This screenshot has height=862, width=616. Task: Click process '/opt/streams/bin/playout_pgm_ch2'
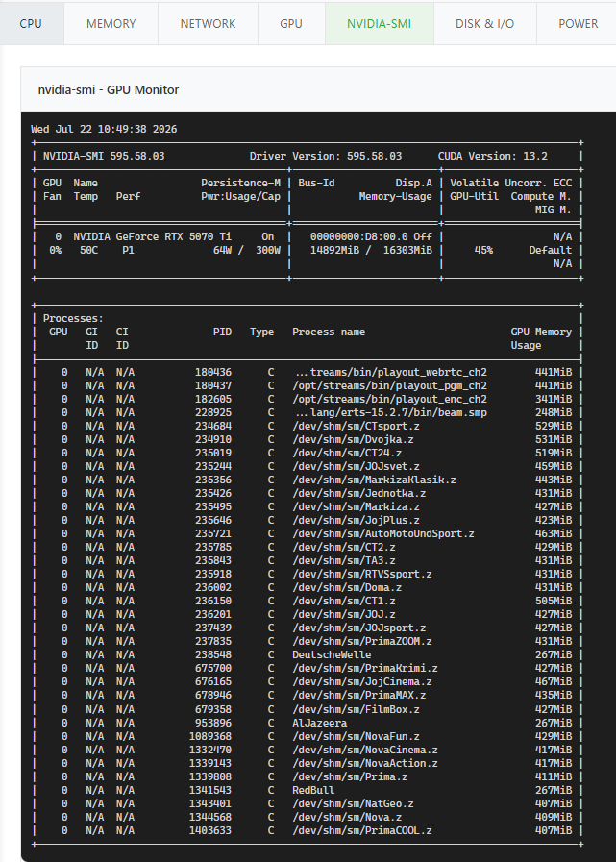[389, 386]
